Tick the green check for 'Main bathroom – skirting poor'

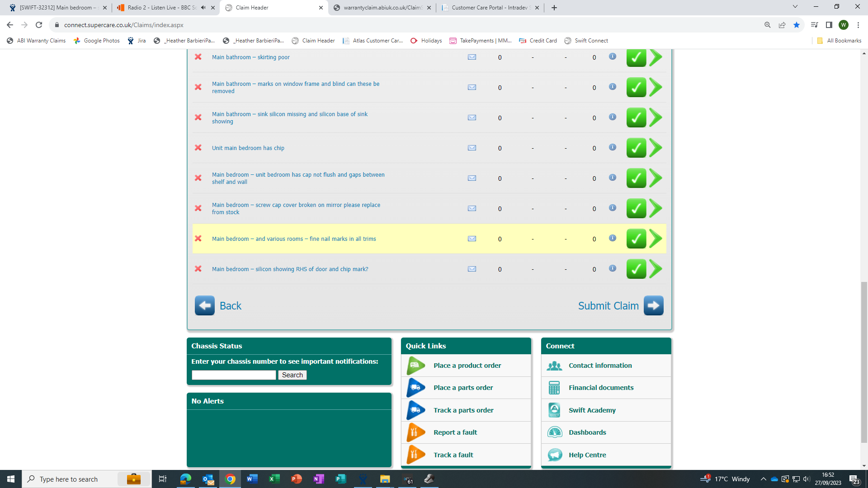tap(636, 57)
